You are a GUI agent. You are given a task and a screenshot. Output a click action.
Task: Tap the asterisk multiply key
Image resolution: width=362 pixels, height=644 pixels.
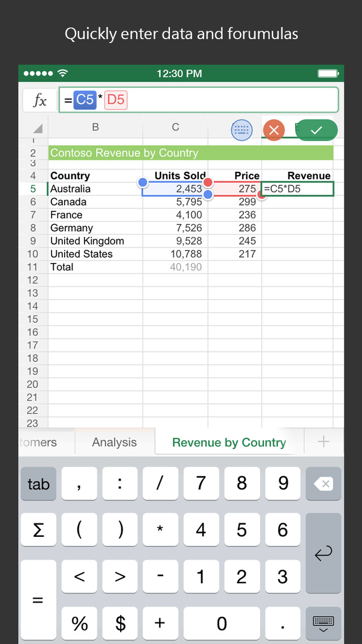160,529
